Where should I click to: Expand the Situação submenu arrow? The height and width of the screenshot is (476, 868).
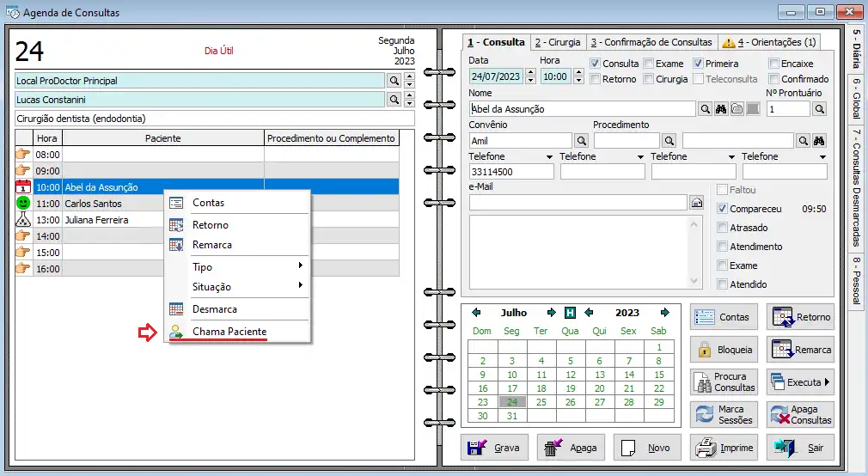300,285
